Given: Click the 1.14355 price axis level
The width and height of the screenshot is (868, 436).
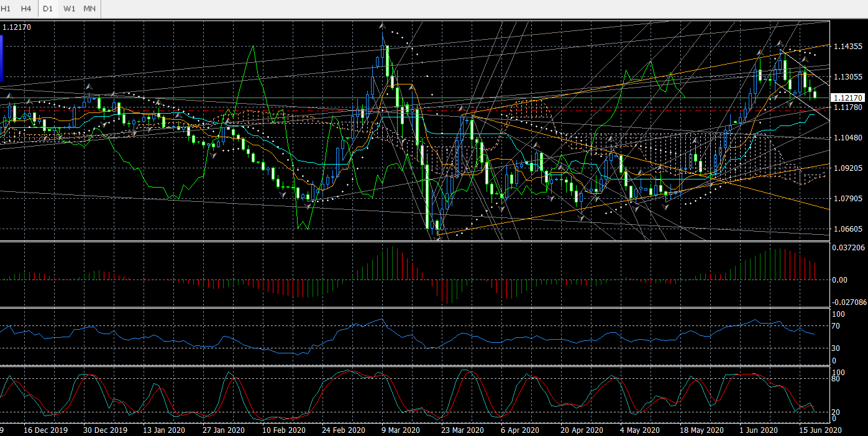Looking at the screenshot, I should (x=848, y=47).
